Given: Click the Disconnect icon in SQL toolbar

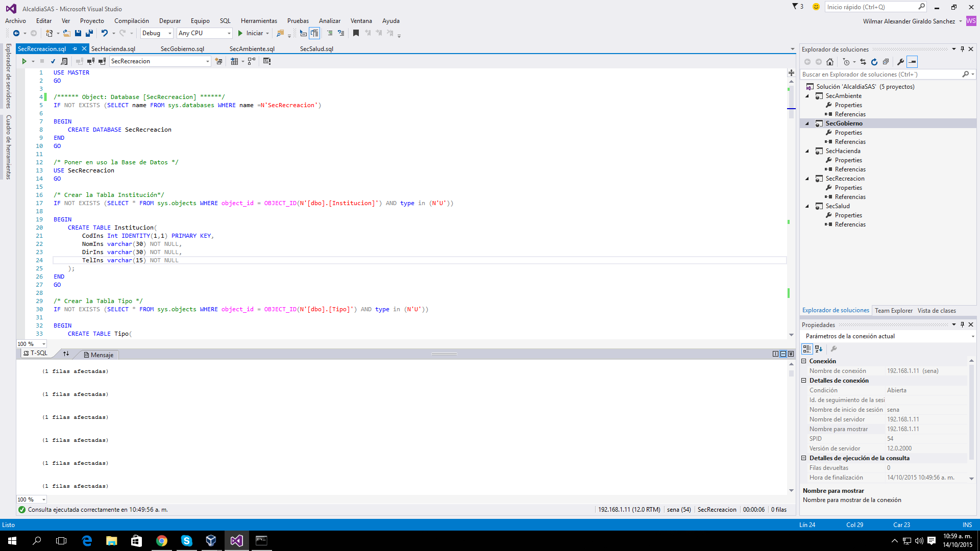Looking at the screenshot, I should 91,61.
